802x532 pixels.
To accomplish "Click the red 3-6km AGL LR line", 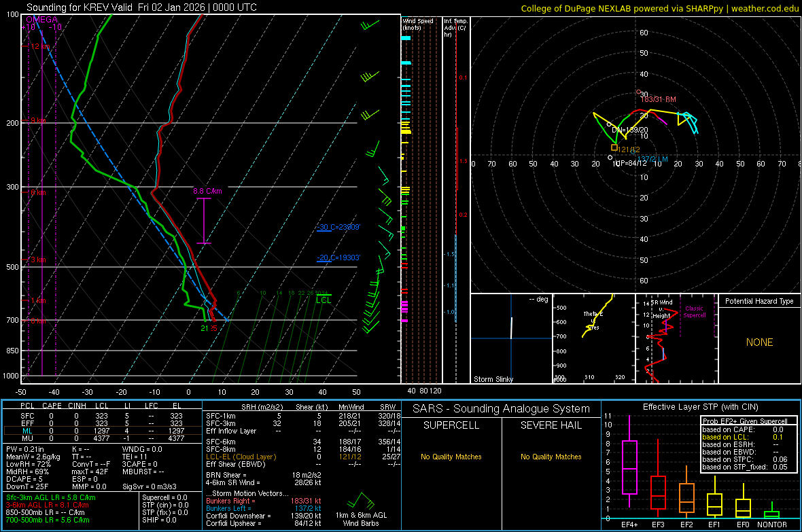I will pyautogui.click(x=48, y=505).
